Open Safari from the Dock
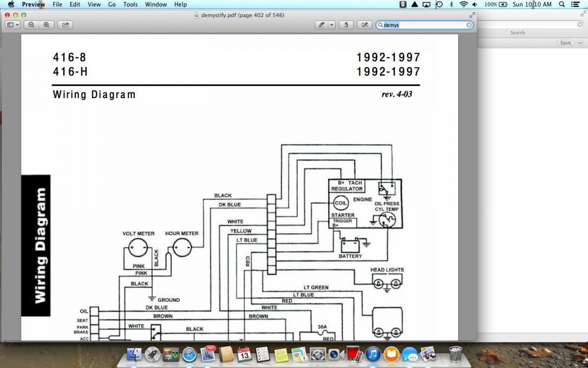This screenshot has height=368, width=588. click(x=189, y=354)
